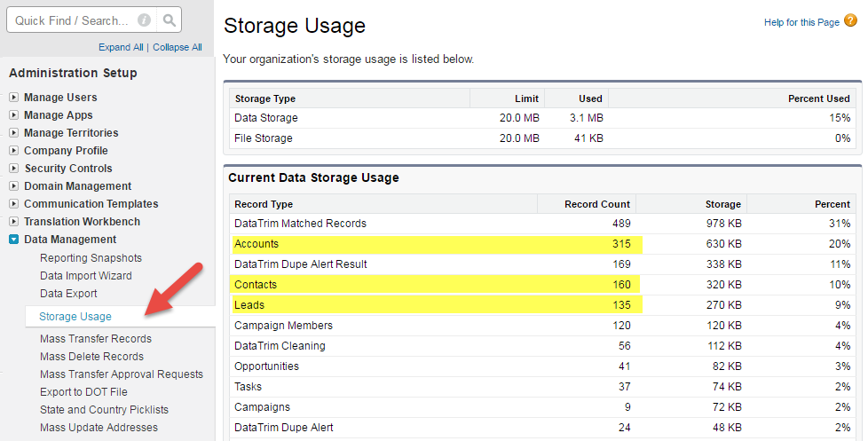Open the Data Export item

tap(68, 294)
